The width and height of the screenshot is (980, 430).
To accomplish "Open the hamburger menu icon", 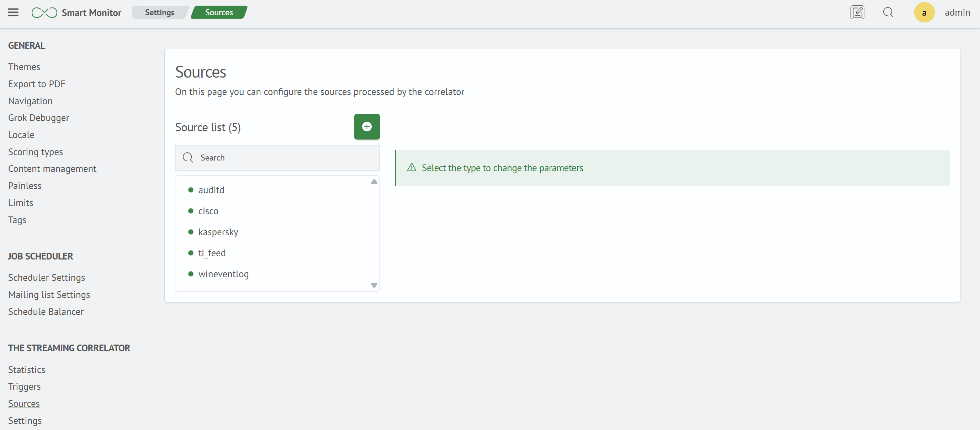I will 13,12.
